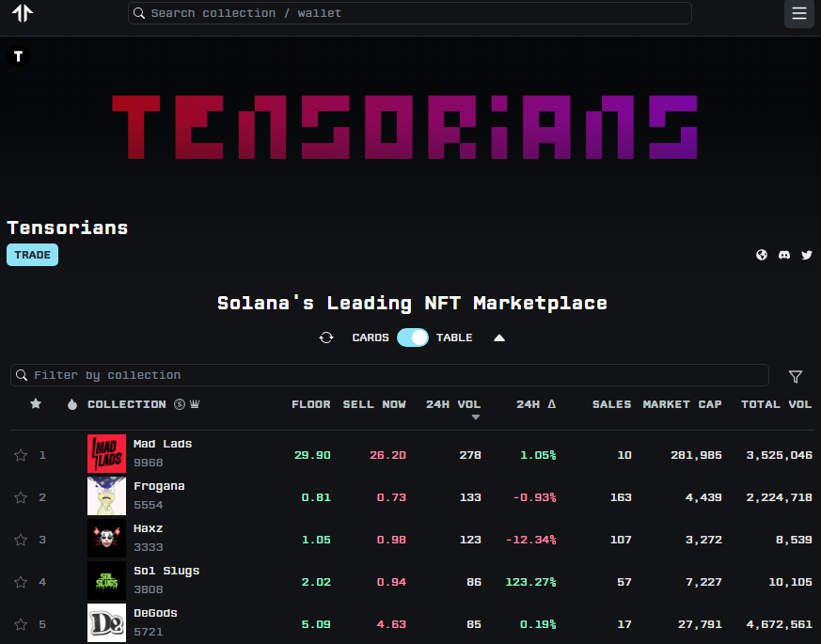Viewport: 821px width, 644px height.
Task: Open the collection website globe icon
Action: 762,255
